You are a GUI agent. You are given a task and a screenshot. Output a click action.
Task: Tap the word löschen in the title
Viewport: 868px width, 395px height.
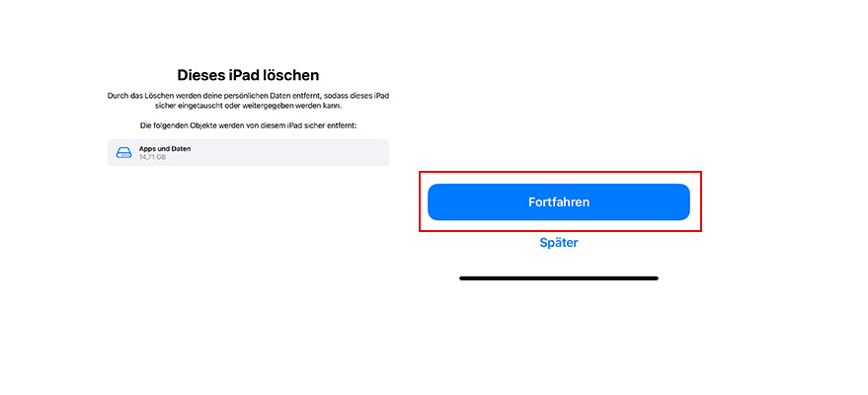click(292, 75)
